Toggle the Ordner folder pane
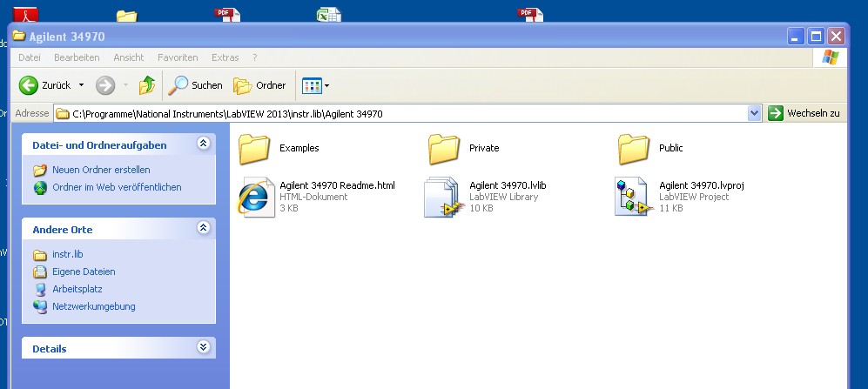Screen dimensions: 868x389 pyautogui.click(x=259, y=85)
